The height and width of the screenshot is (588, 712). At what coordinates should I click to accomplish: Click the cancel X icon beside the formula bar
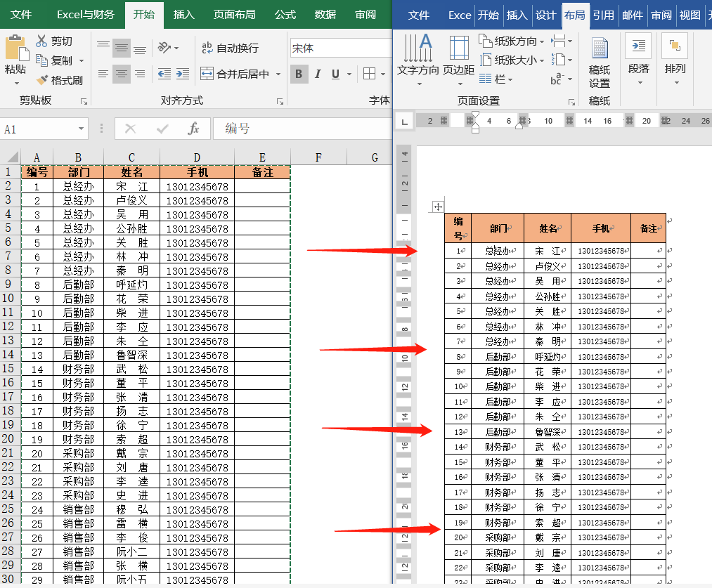pyautogui.click(x=130, y=129)
